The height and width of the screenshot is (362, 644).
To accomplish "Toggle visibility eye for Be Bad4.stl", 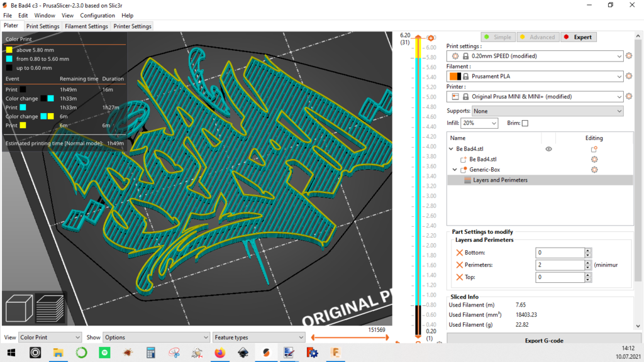I will click(548, 150).
